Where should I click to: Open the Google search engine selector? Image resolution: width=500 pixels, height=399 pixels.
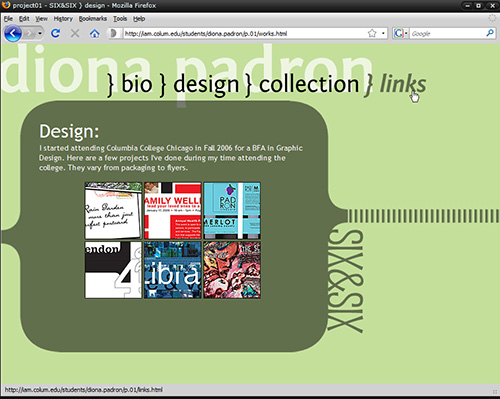pos(400,33)
